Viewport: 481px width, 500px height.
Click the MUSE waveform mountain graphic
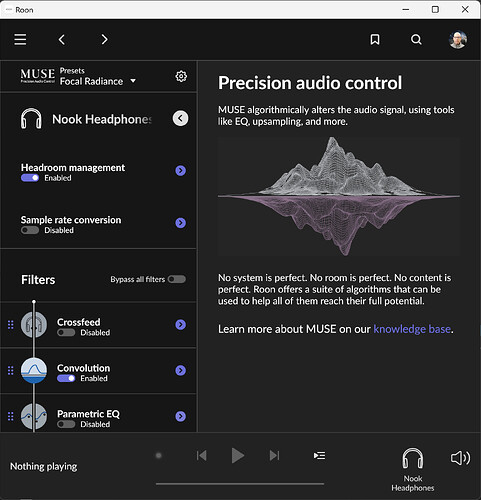tap(339, 196)
